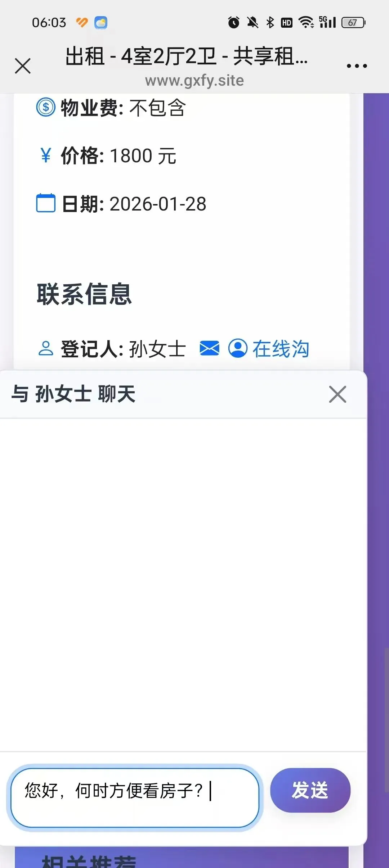
Task: Focus the chat message input field
Action: pos(135,797)
